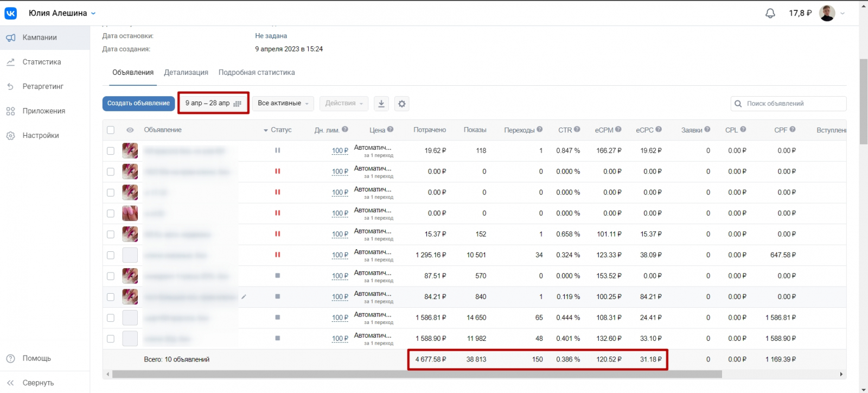The image size is (868, 393).
Task: Click pause status icon in first ad row
Action: pos(277,150)
